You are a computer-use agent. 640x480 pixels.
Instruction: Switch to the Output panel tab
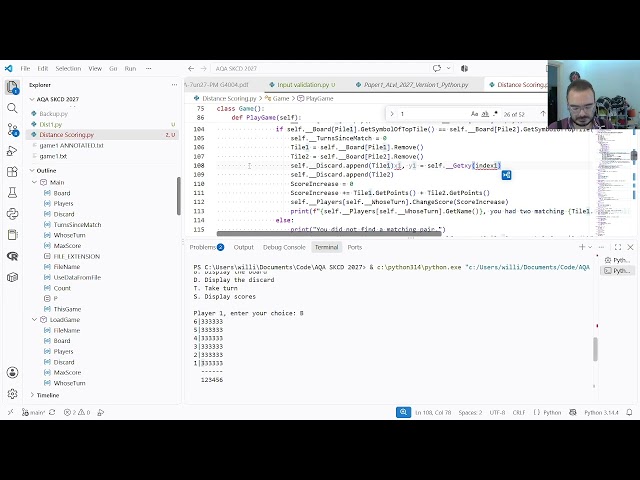click(x=244, y=247)
